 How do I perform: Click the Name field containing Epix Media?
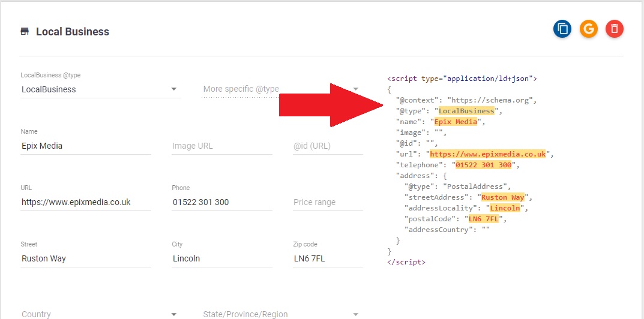(86, 146)
